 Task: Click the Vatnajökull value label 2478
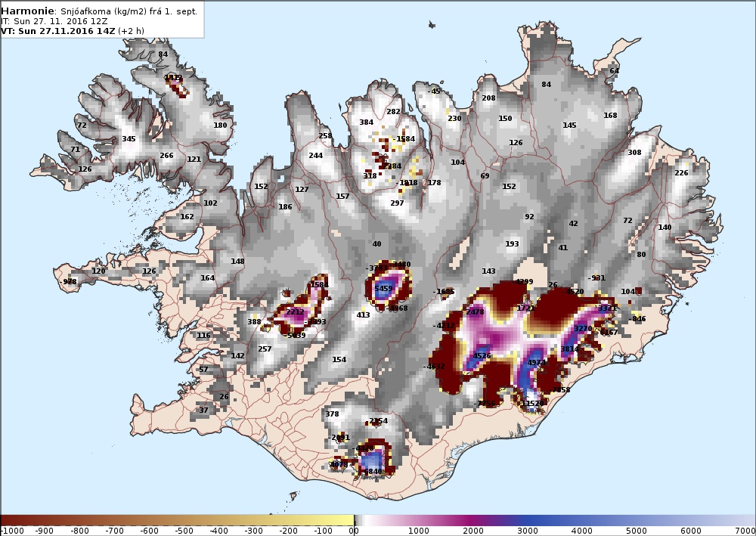pos(475,312)
